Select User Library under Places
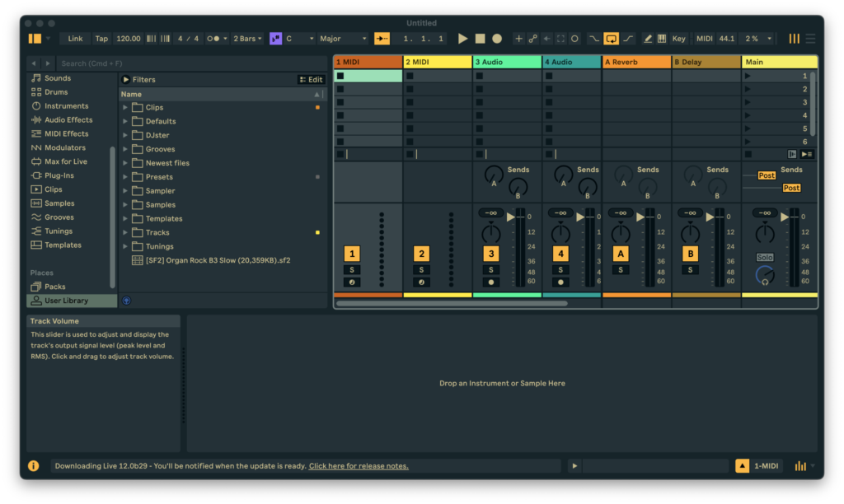Viewport: 844px width, 504px height. [66, 301]
